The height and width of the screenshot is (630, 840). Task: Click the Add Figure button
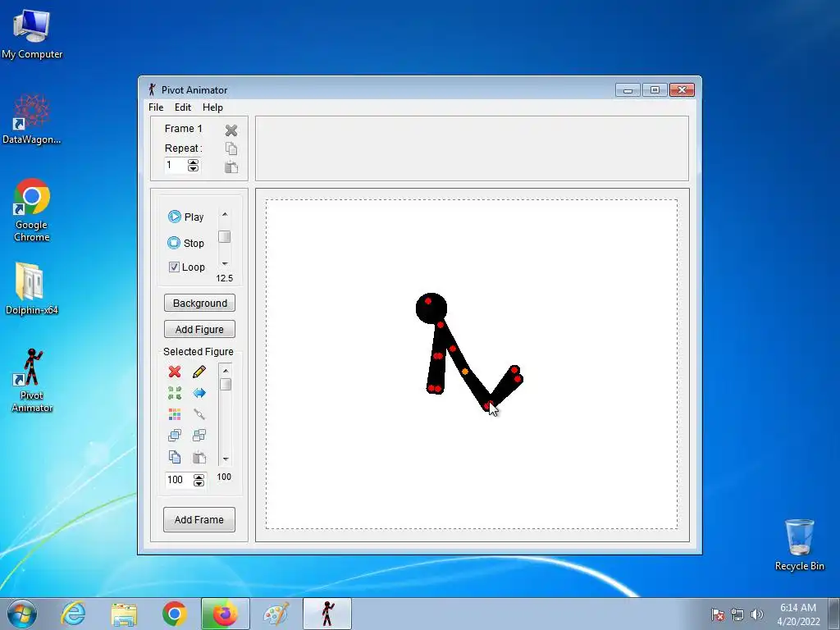199,329
